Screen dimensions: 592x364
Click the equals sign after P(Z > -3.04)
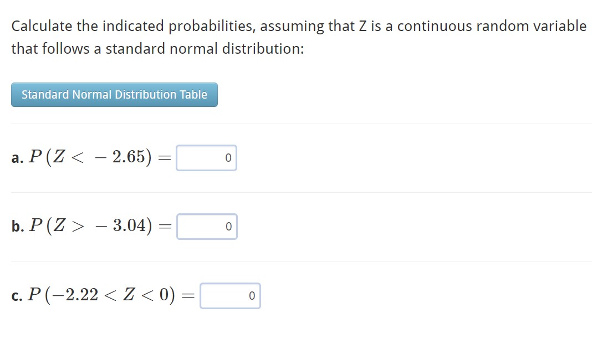point(165,225)
